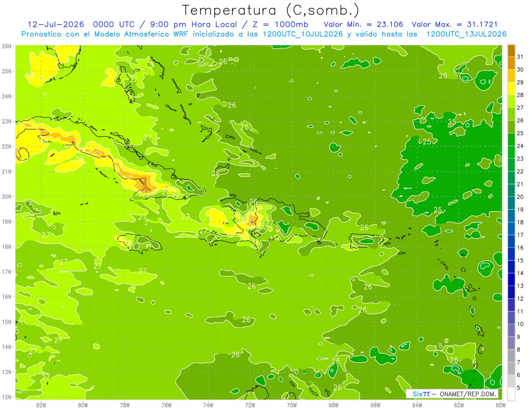Click the "22N" latitude axis label

point(7,146)
